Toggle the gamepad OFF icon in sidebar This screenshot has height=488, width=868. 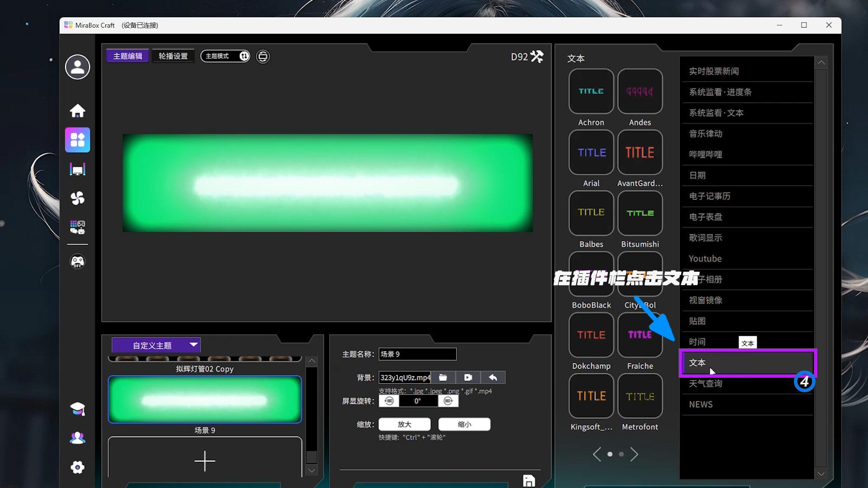click(77, 262)
